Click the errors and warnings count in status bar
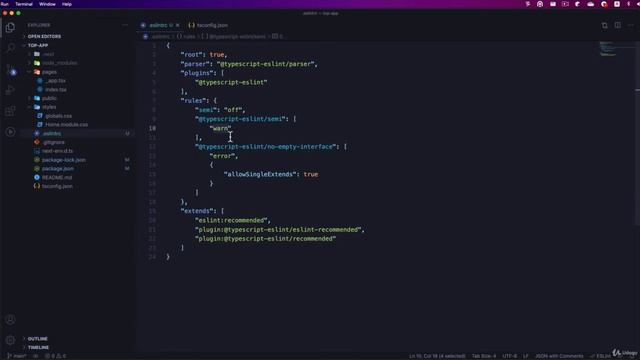This screenshot has width=640, height=360. (56, 356)
